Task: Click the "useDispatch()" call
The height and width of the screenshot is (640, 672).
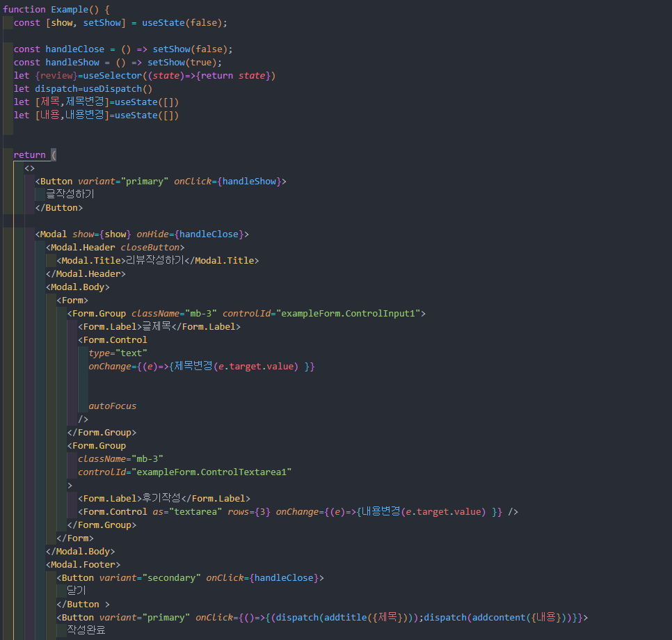Action: click(118, 89)
